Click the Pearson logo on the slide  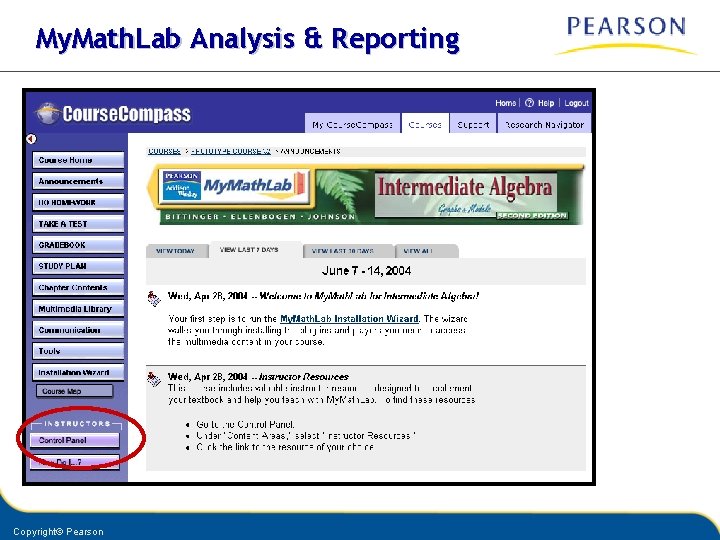626,35
